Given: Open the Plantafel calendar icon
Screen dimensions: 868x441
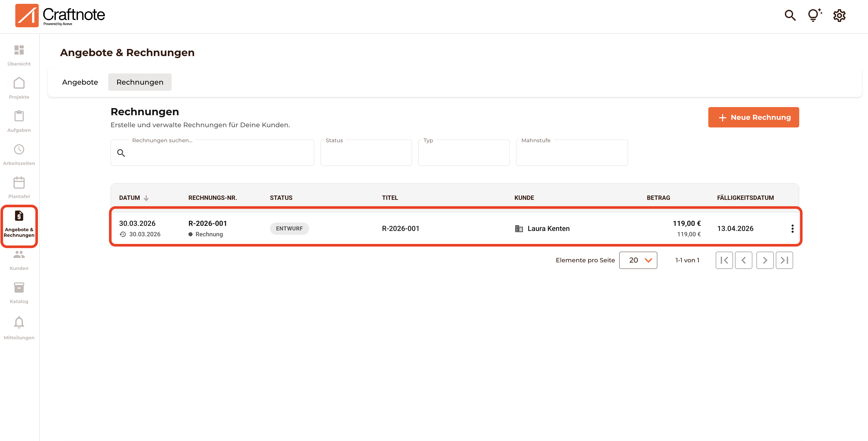Looking at the screenshot, I should tap(19, 183).
